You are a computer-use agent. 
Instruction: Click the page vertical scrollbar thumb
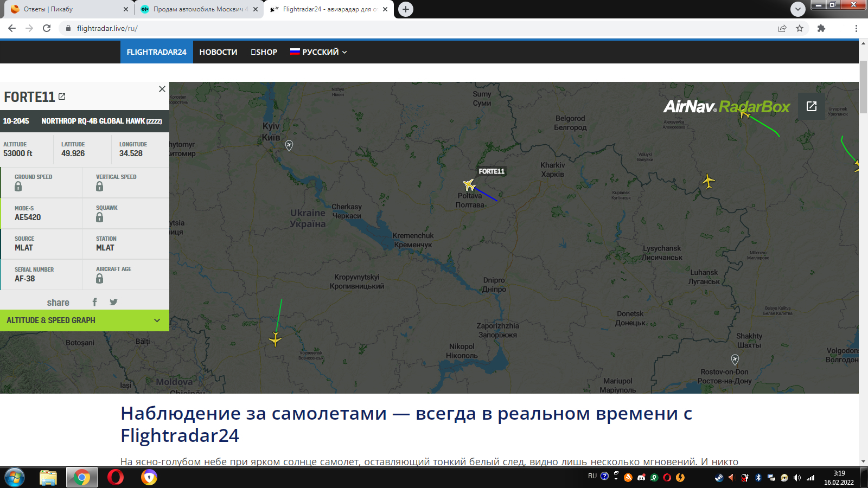863,87
